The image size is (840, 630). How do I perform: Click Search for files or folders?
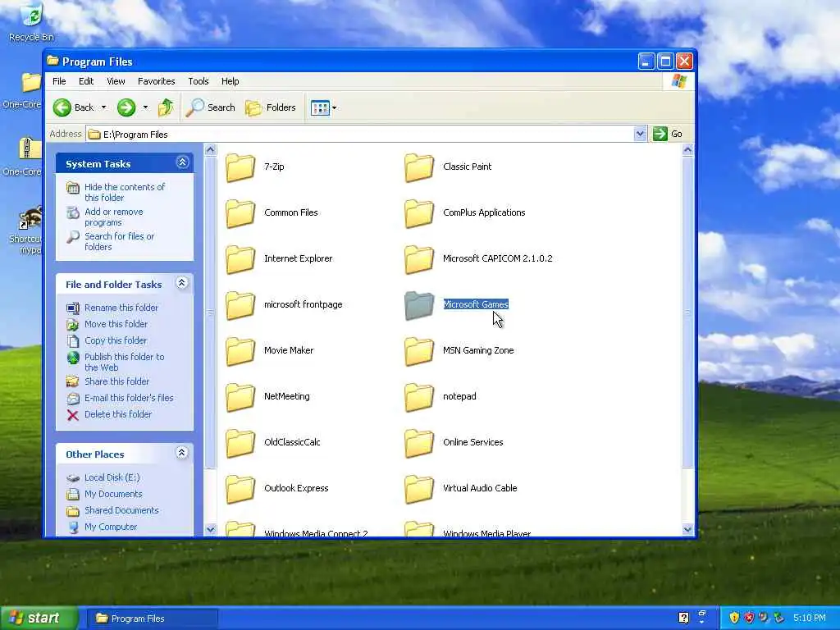(x=119, y=242)
